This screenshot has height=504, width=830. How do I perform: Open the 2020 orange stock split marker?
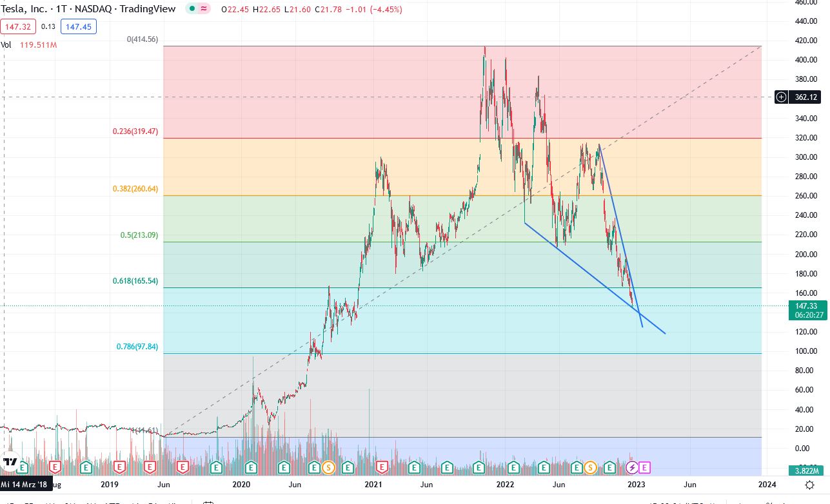[329, 467]
